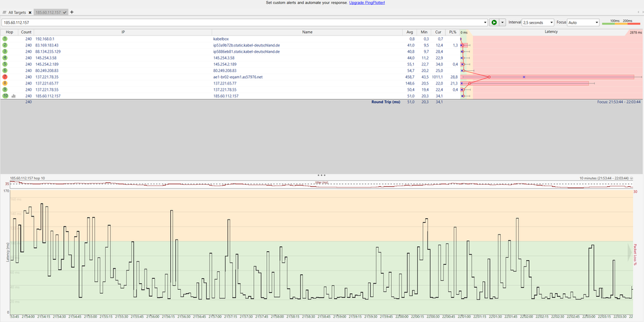Click the 185.60.112.157 hop 10 graph title
The height and width of the screenshot is (322, 644).
28,178
